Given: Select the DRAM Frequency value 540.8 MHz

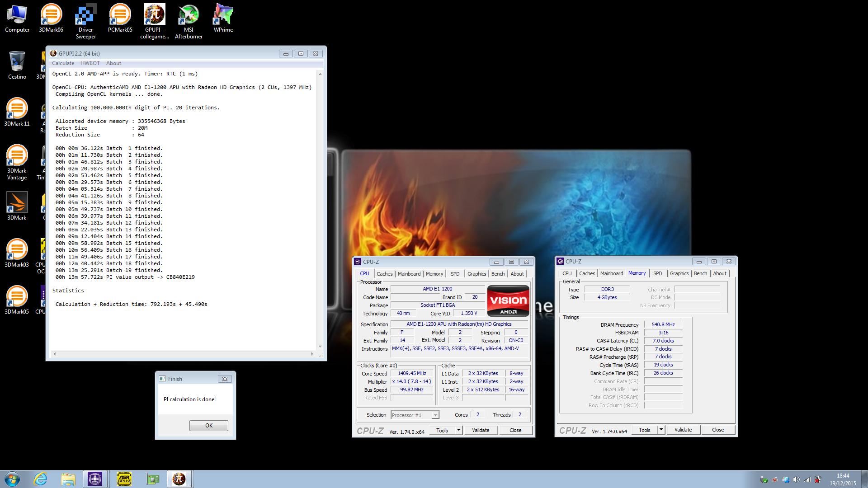Looking at the screenshot, I should (x=663, y=325).
